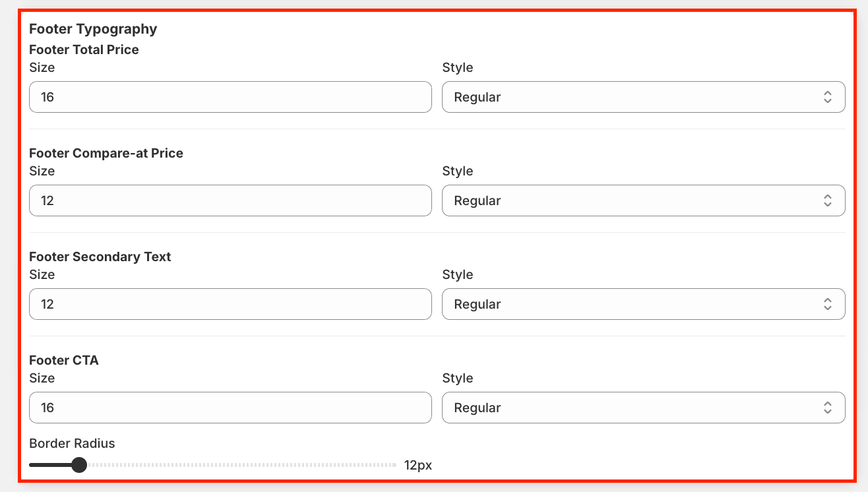Click the Footer Compare-at Price size field
This screenshot has width=868, height=492.
230,200
